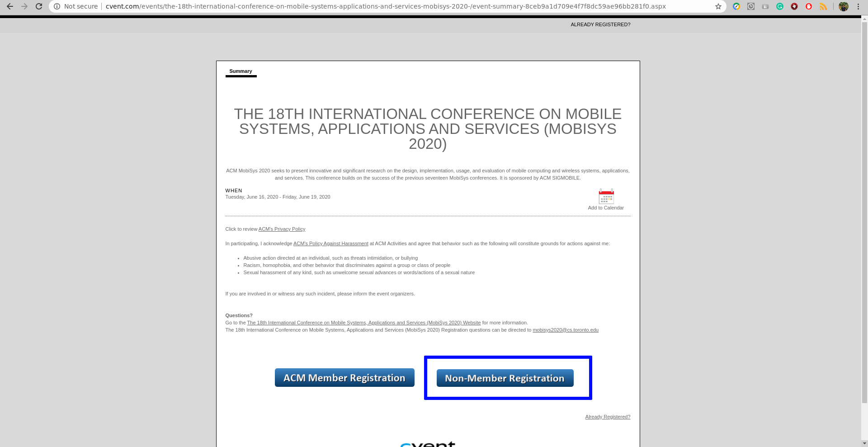Click ACM Member Registration button
Screen dimensions: 868x447
click(344, 378)
